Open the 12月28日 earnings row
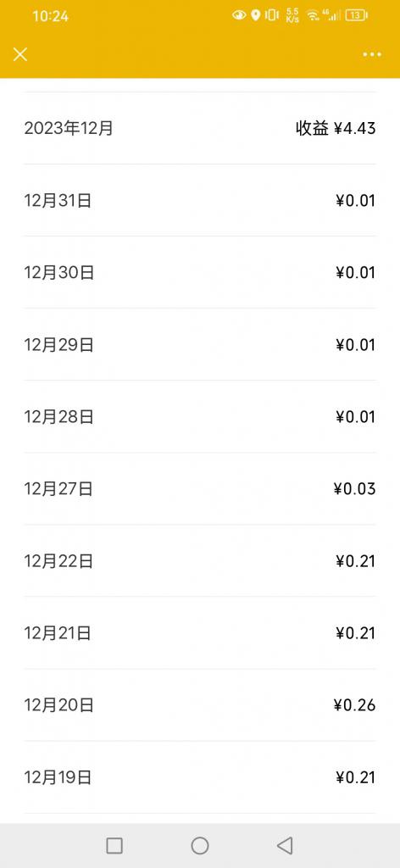This screenshot has height=868, width=400. pos(200,416)
